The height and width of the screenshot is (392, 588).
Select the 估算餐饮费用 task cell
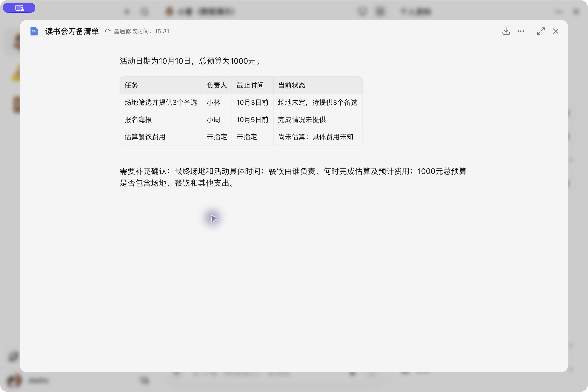point(161,137)
